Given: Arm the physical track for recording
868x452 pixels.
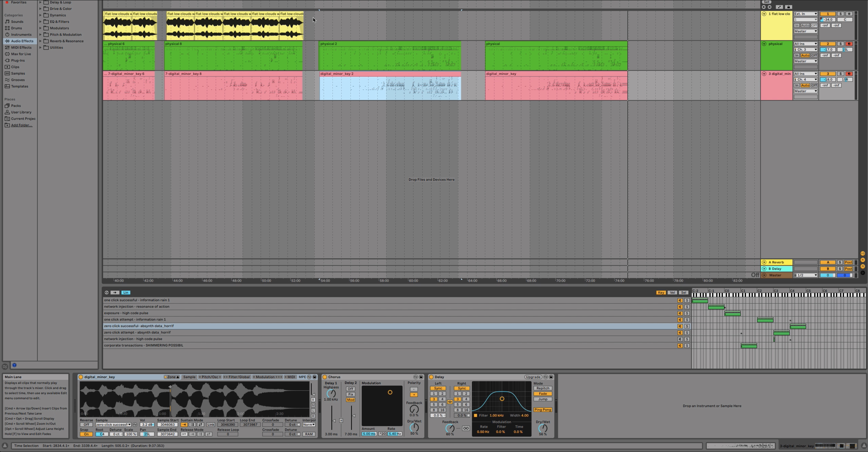Looking at the screenshot, I should [x=849, y=44].
